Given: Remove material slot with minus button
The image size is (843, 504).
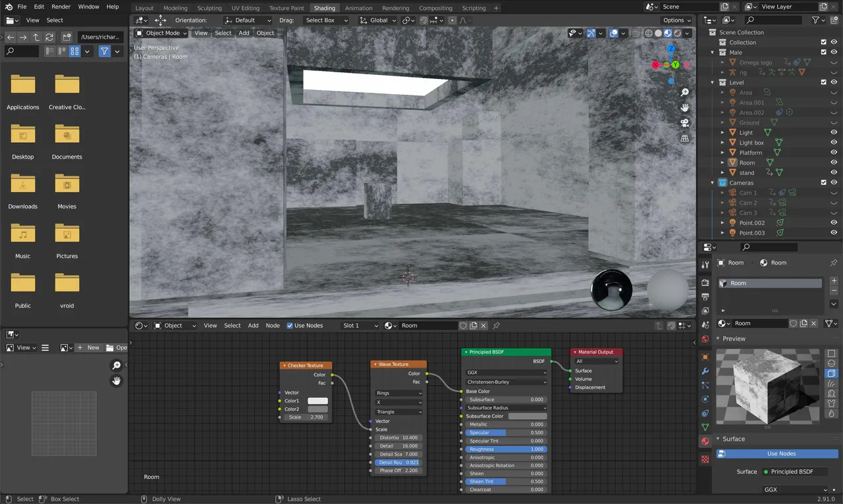Looking at the screenshot, I should click(x=834, y=290).
